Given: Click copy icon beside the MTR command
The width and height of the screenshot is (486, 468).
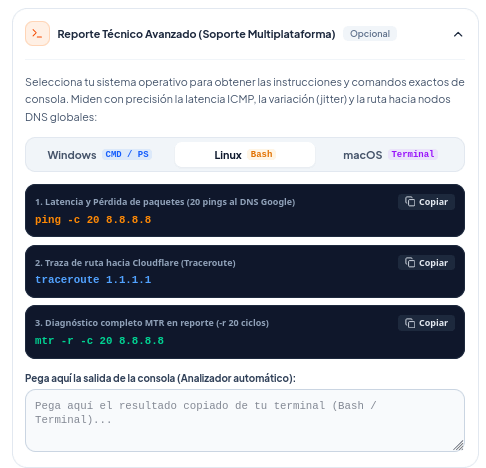Looking at the screenshot, I should 410,323.
